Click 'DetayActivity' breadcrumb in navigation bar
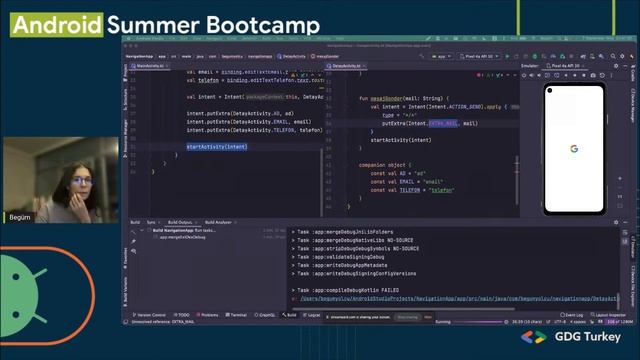This screenshot has width=640, height=360. point(291,56)
